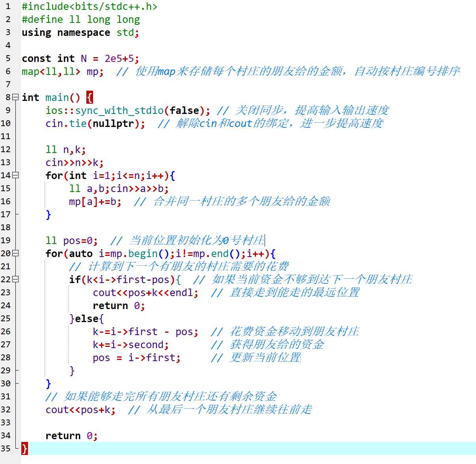Click 'return 0;' on line 34
This screenshot has height=464, width=476.
click(x=72, y=436)
